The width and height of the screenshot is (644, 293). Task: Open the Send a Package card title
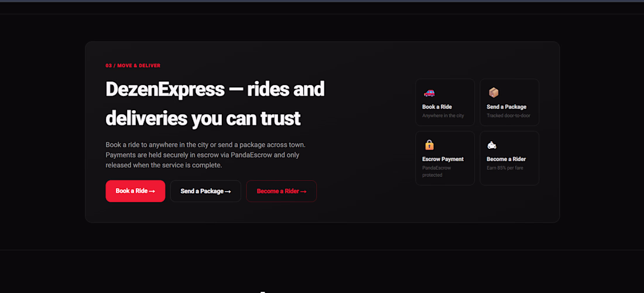[506, 107]
